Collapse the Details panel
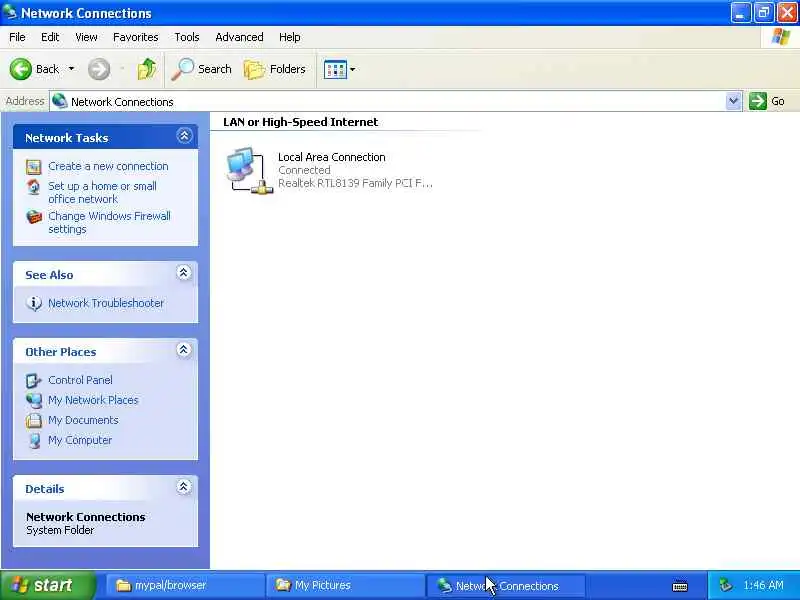Image resolution: width=800 pixels, height=600 pixels. coord(184,487)
